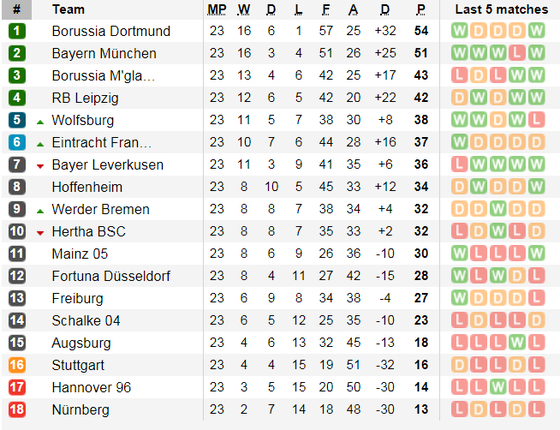Open the Fortuna Düsseldorf team link
Viewport: 560px width, 430px height.
pyautogui.click(x=111, y=276)
